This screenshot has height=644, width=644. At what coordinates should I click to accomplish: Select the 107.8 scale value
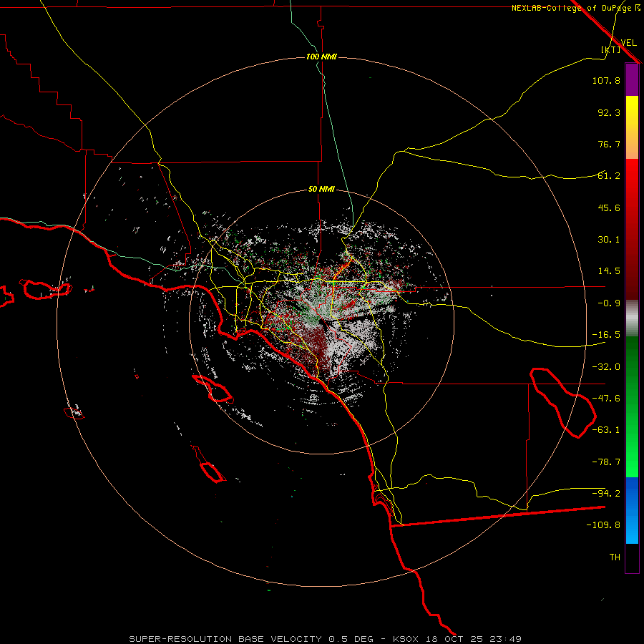606,80
